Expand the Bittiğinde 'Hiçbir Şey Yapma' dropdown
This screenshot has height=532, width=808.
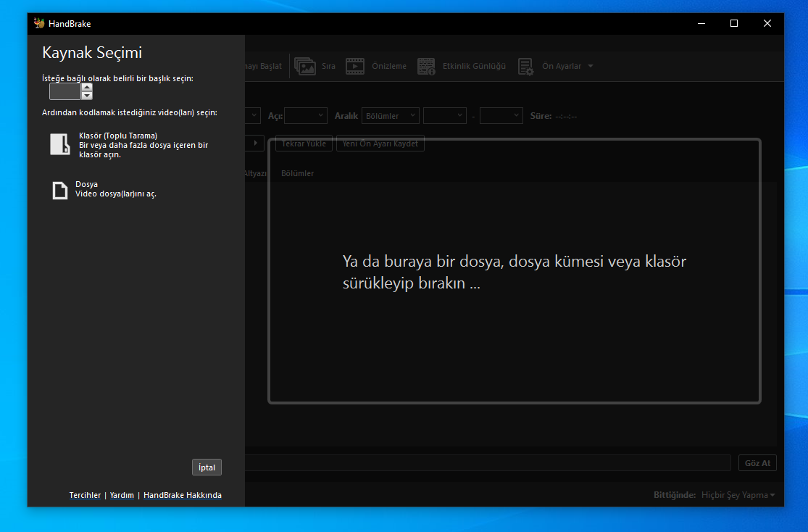[738, 495]
